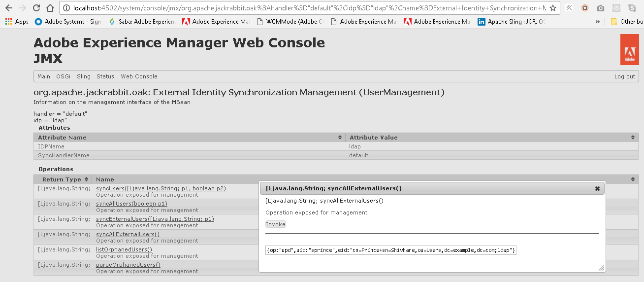Click the red Adobe logo
The image size is (644, 282).
point(630,49)
